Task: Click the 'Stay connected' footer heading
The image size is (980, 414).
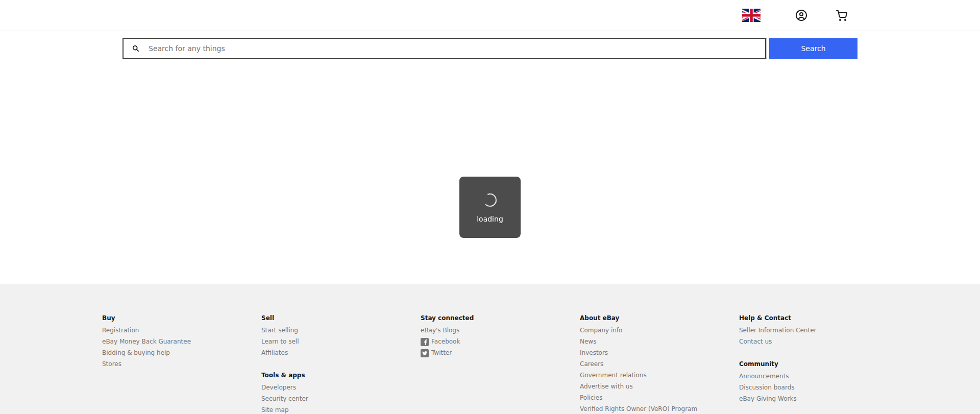Action: point(447,318)
